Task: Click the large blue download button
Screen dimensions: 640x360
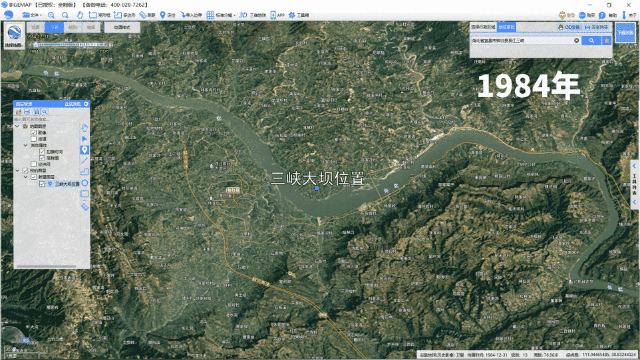Action: pyautogui.click(x=625, y=32)
